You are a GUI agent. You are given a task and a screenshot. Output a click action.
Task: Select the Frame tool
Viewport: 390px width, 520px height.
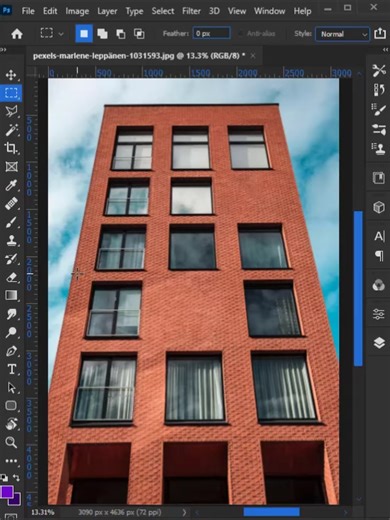point(11,166)
